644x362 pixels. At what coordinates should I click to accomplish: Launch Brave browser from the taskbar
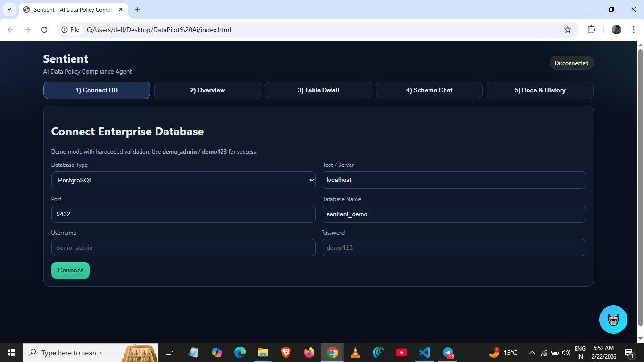[x=286, y=353]
